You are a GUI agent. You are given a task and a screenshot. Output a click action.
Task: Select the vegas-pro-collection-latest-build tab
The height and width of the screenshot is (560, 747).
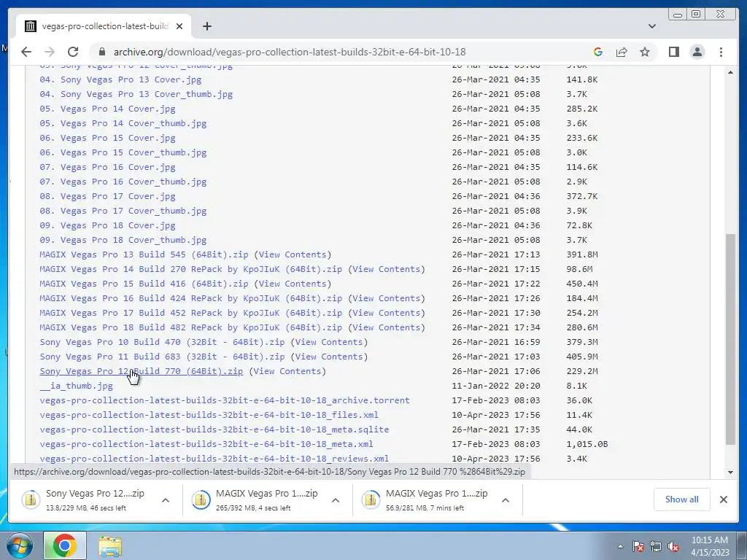104,26
